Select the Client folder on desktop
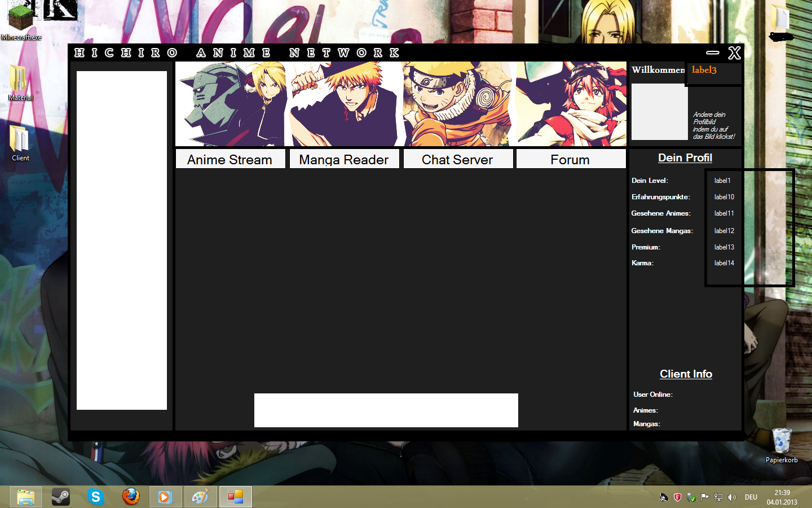 point(20,141)
